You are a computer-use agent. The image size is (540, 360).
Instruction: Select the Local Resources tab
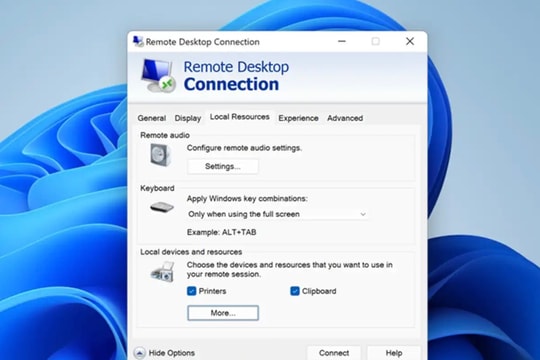pyautogui.click(x=240, y=117)
